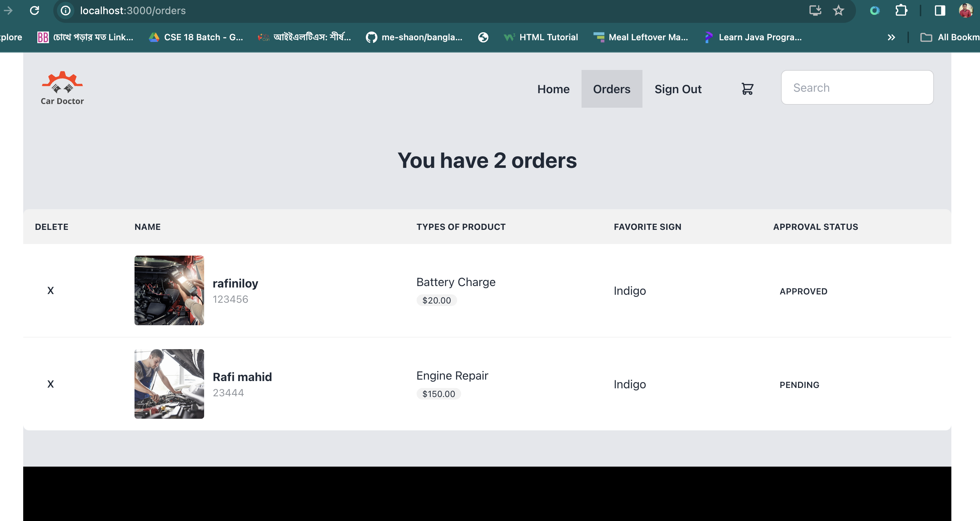Select the Home menu item
Viewport: 980px width, 521px height.
[x=553, y=89]
